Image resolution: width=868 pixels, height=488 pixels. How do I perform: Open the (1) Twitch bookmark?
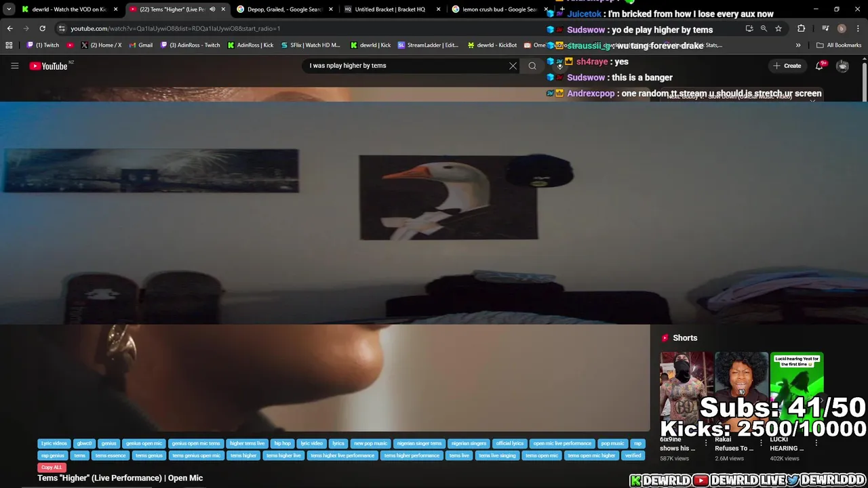43,45
